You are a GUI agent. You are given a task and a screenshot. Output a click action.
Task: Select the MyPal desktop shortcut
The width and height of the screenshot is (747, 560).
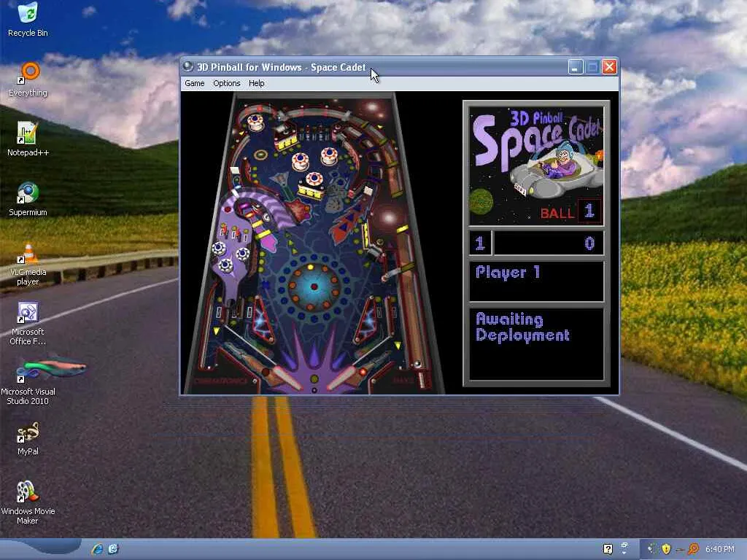(x=28, y=439)
